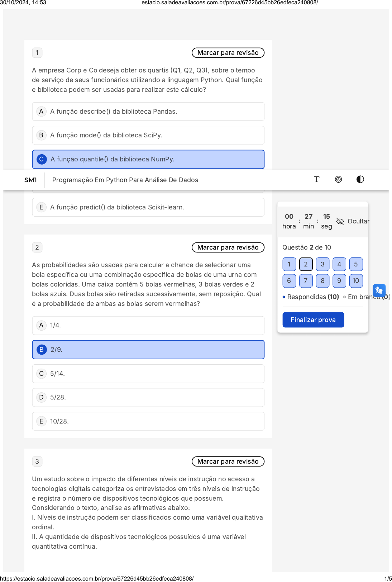Open the sign language accessibility widget
The width and height of the screenshot is (392, 582).
[x=379, y=290]
